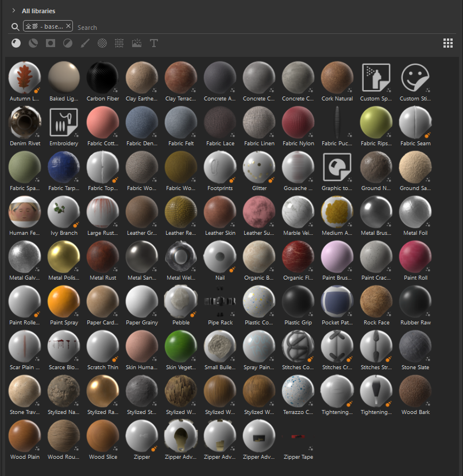Toggle the Materials filter sphere icon
Viewport: 463px width, 476px height.
16,43
